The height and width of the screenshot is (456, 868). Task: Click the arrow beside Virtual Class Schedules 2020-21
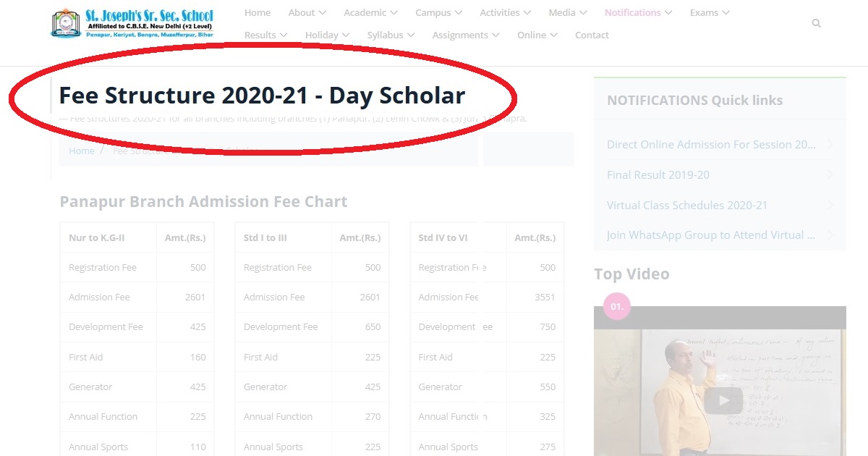coord(830,205)
